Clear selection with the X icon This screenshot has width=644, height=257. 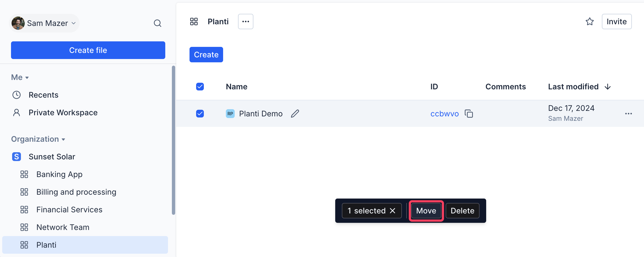(393, 211)
